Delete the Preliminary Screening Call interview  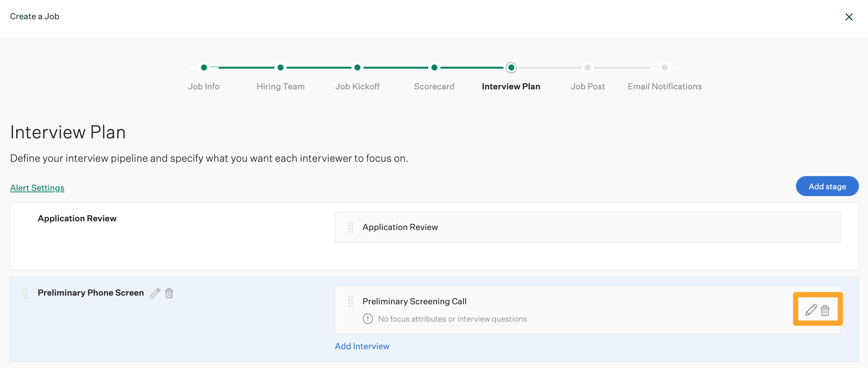click(x=825, y=310)
